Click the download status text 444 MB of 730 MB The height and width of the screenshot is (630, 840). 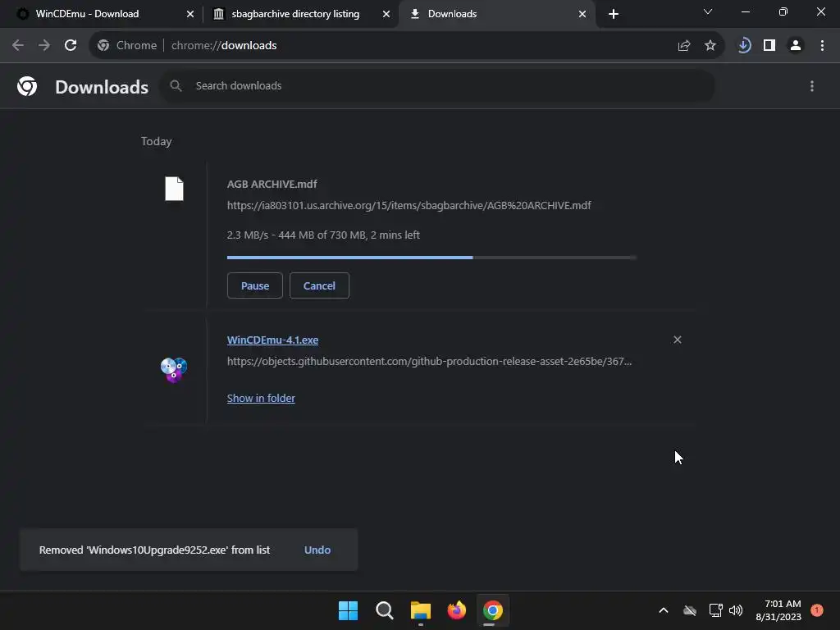click(323, 235)
